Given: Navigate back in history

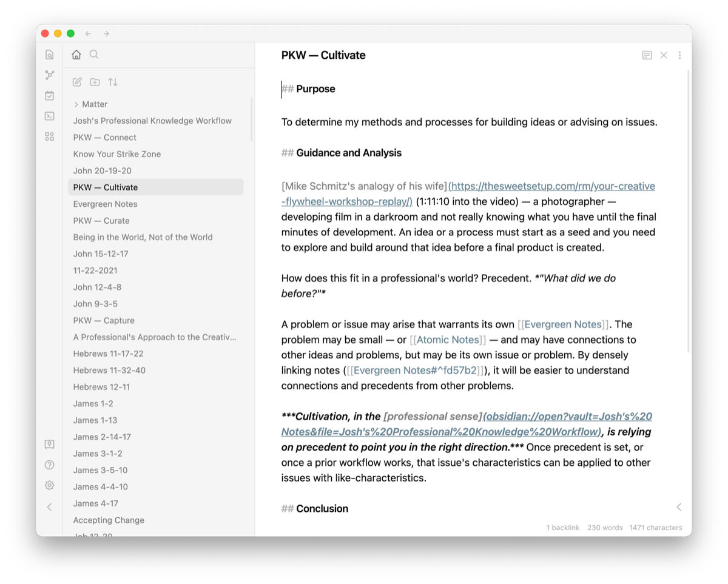Looking at the screenshot, I should point(88,33).
